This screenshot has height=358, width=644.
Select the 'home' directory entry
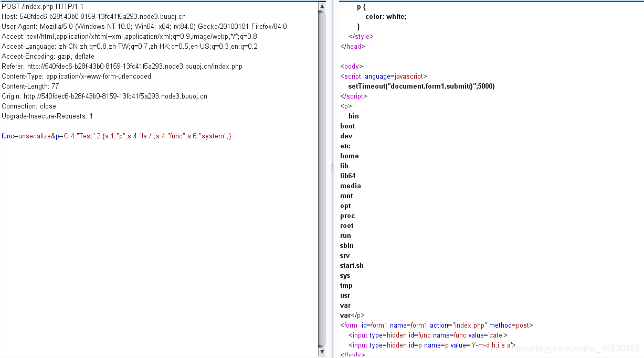pos(350,156)
